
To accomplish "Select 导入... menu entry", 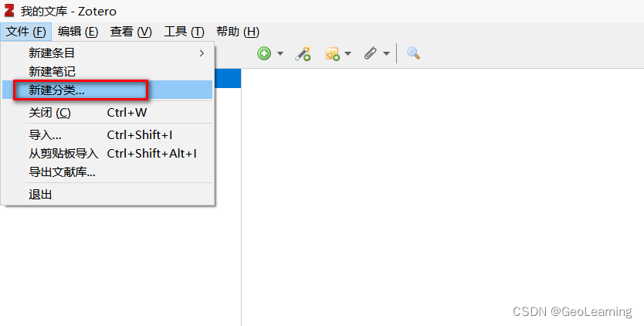I will (x=107, y=135).
